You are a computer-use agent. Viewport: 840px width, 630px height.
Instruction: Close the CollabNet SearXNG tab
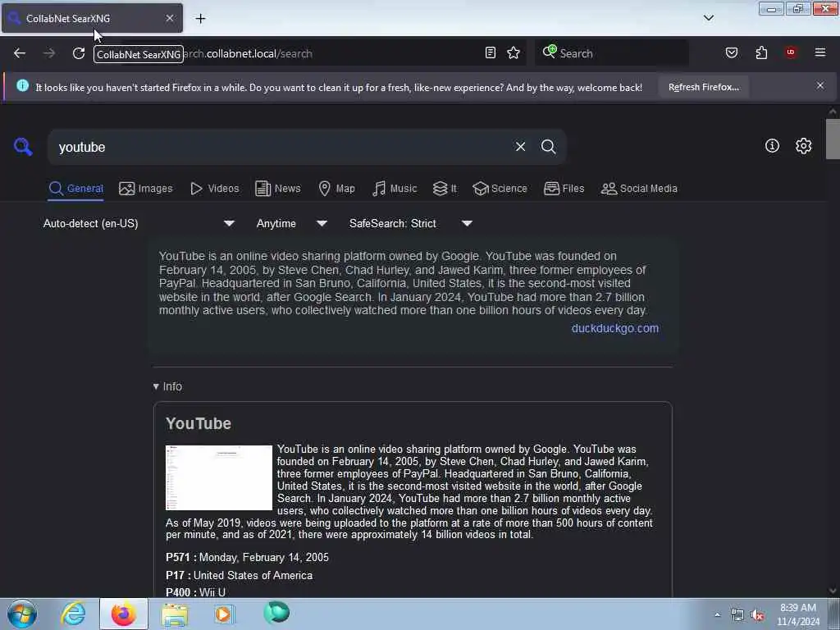click(x=170, y=18)
